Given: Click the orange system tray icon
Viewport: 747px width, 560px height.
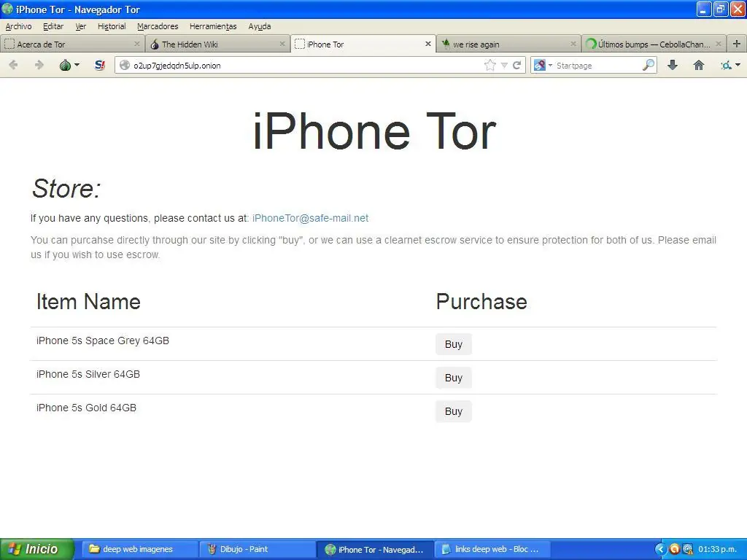Looking at the screenshot, I should point(674,549).
